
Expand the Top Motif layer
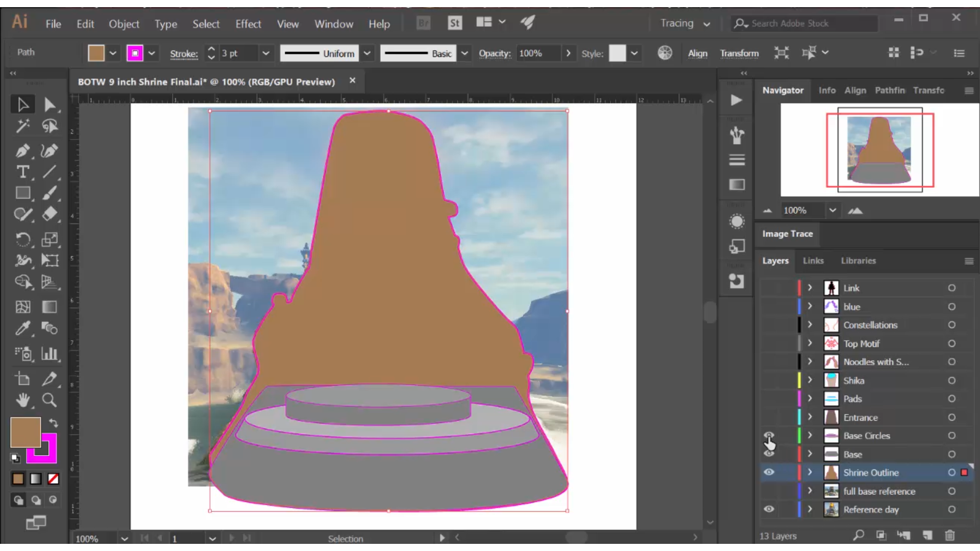810,343
